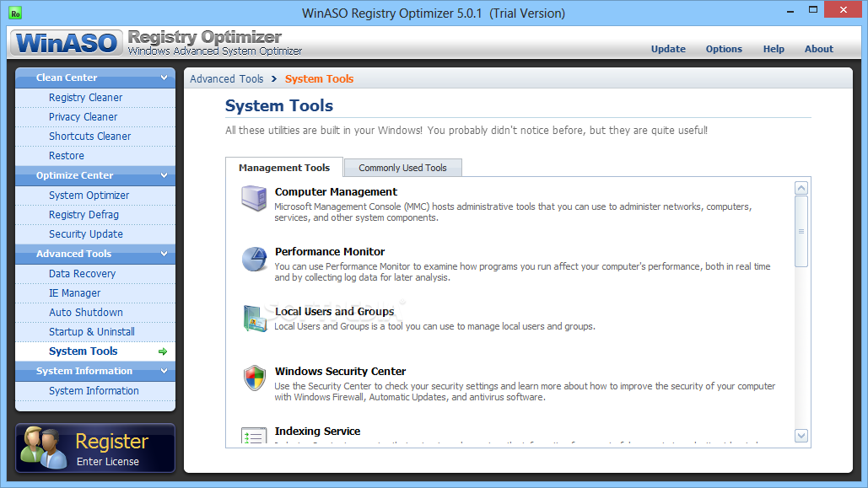The image size is (868, 488).
Task: Close the WinASO window
Action: [x=844, y=10]
